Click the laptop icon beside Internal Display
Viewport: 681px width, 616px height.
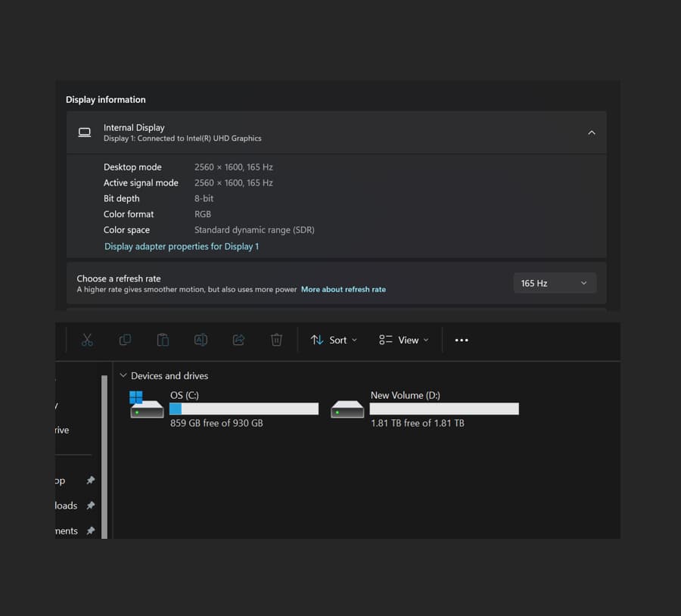pos(85,132)
